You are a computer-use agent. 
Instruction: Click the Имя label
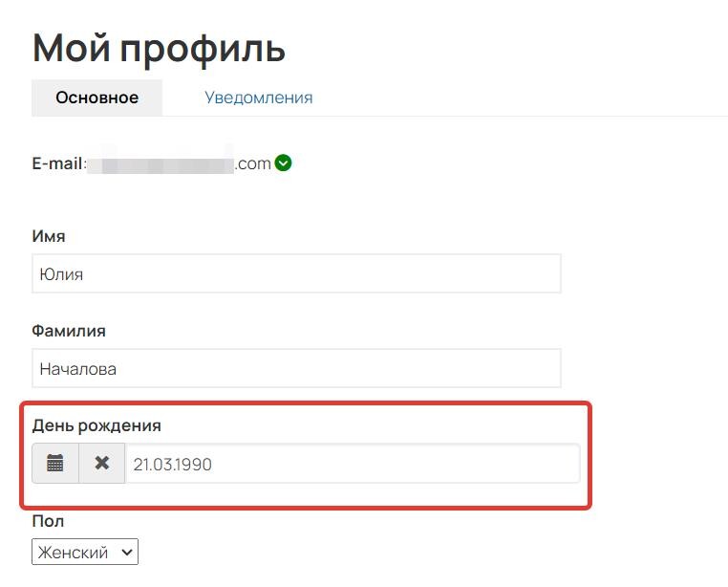49,236
